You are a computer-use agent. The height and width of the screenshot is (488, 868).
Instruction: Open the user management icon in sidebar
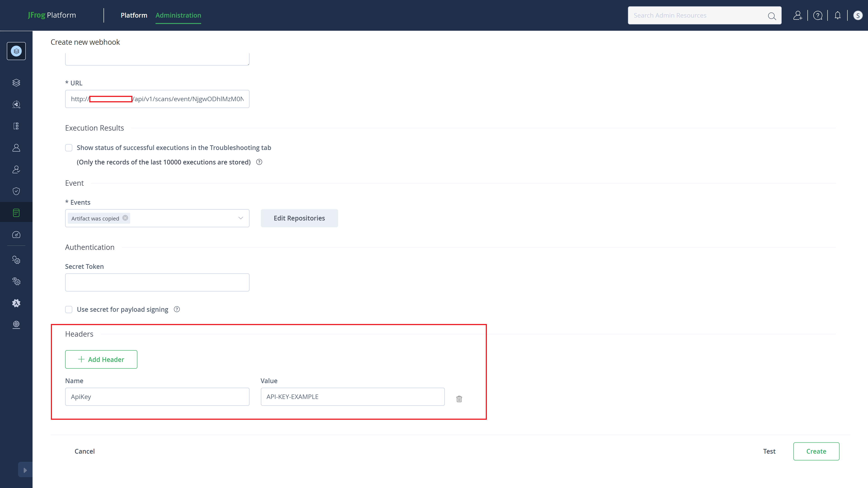(x=16, y=148)
